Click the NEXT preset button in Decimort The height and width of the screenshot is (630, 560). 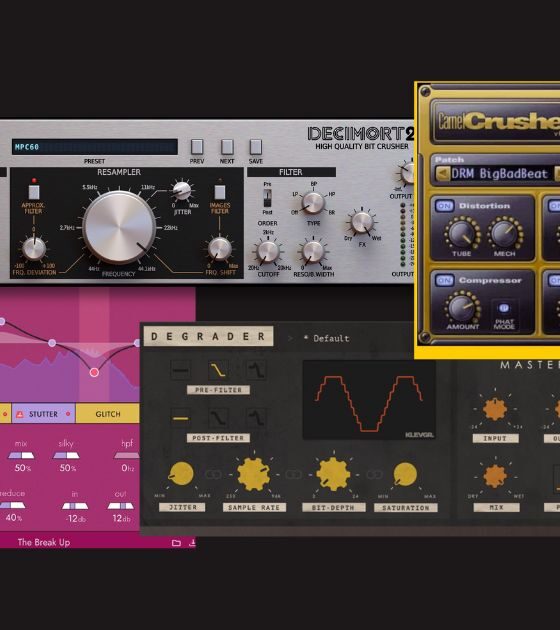pyautogui.click(x=227, y=147)
